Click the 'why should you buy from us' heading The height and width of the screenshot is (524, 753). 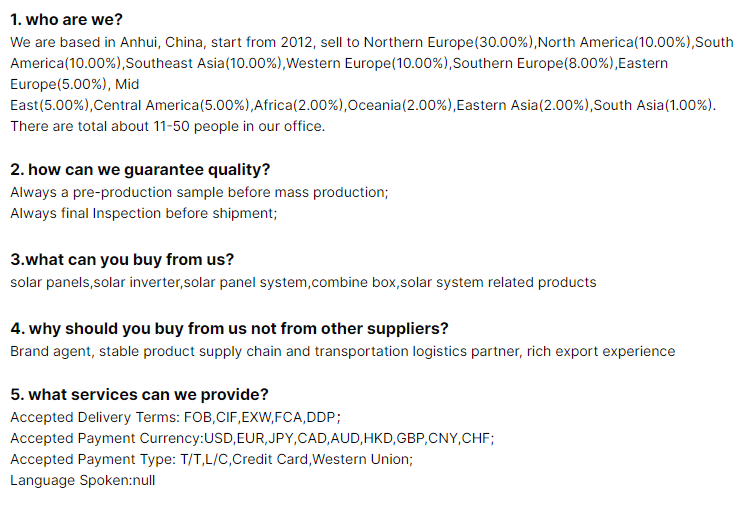pos(229,329)
